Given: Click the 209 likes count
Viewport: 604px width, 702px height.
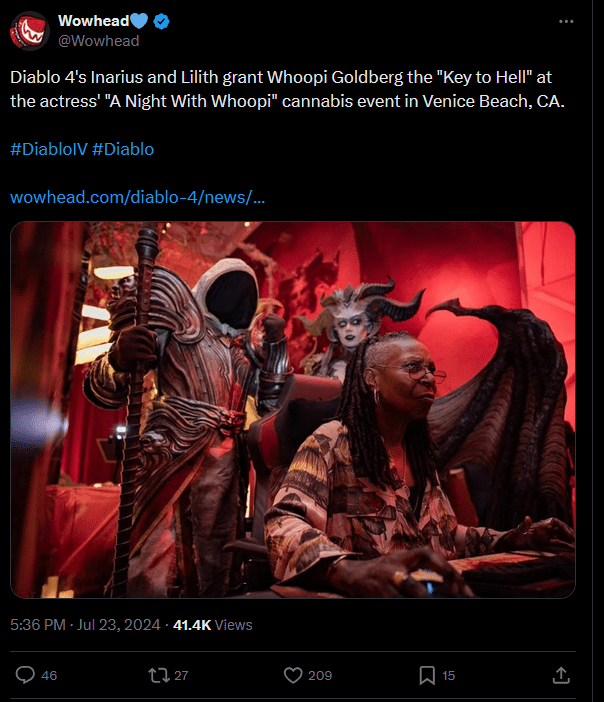Looking at the screenshot, I should (320, 675).
